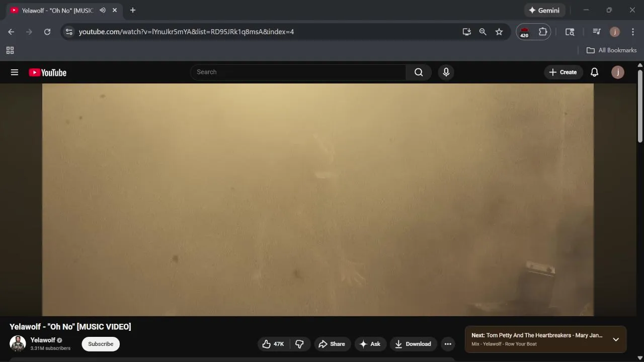Viewport: 644px width, 362px height.
Task: Subscribe to the Yelawolf channel
Action: click(101, 344)
